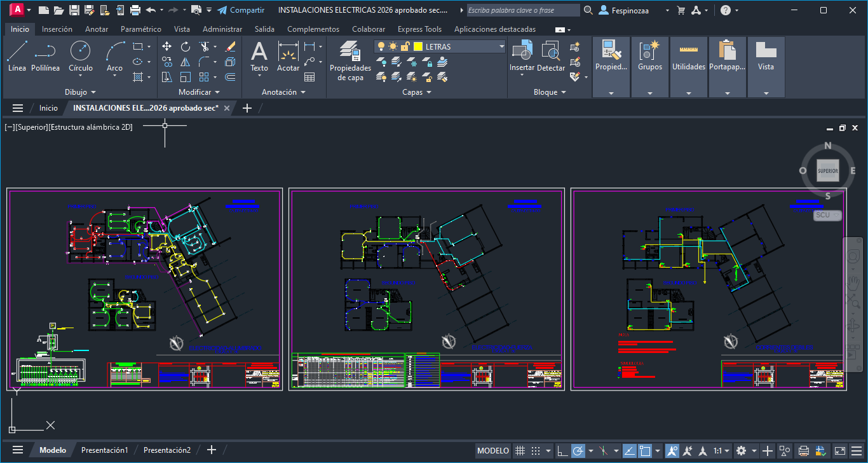Click the MODELO status bar button
Screen dimensions: 868x463
[x=493, y=451]
